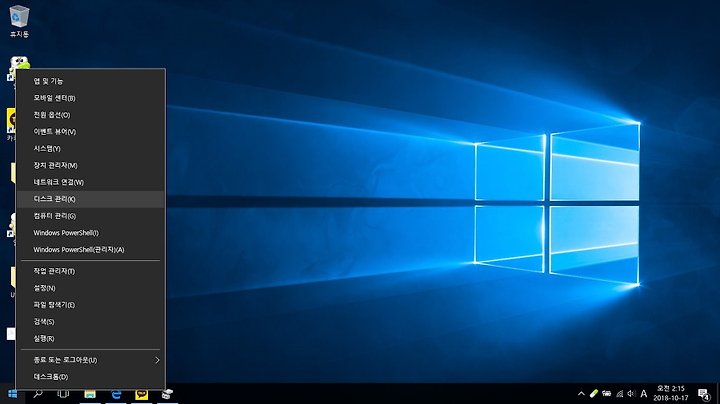Select 앱 및 기능 menu entry
Image resolution: width=720 pixels, height=404 pixels.
90,81
